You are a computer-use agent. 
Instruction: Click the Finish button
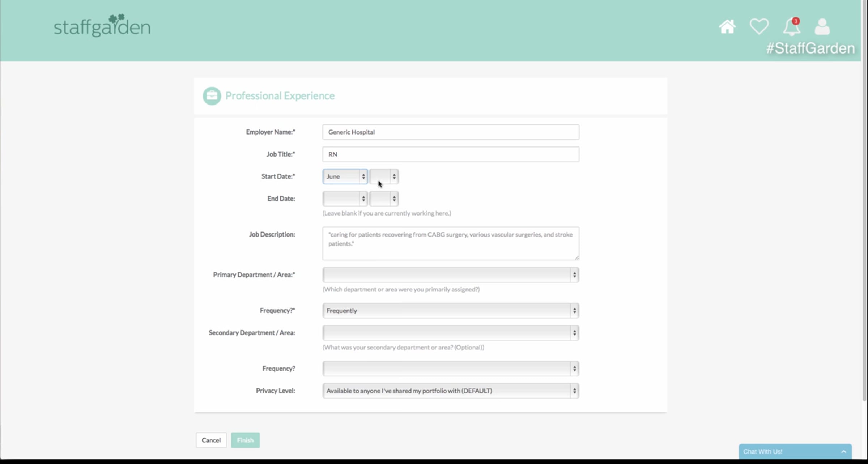pyautogui.click(x=245, y=440)
